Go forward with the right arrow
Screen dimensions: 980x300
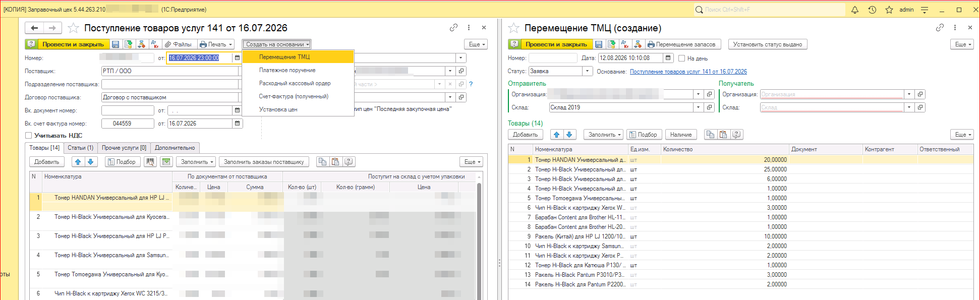(52, 28)
